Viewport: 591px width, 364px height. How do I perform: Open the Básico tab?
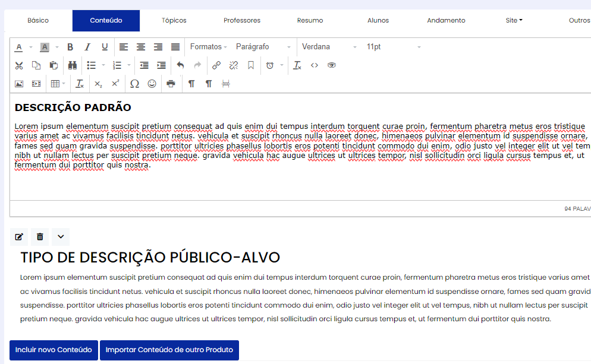[x=38, y=21]
